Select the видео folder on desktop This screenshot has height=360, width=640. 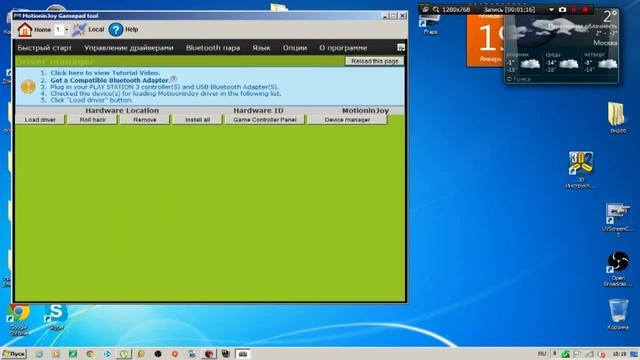pyautogui.click(x=618, y=118)
